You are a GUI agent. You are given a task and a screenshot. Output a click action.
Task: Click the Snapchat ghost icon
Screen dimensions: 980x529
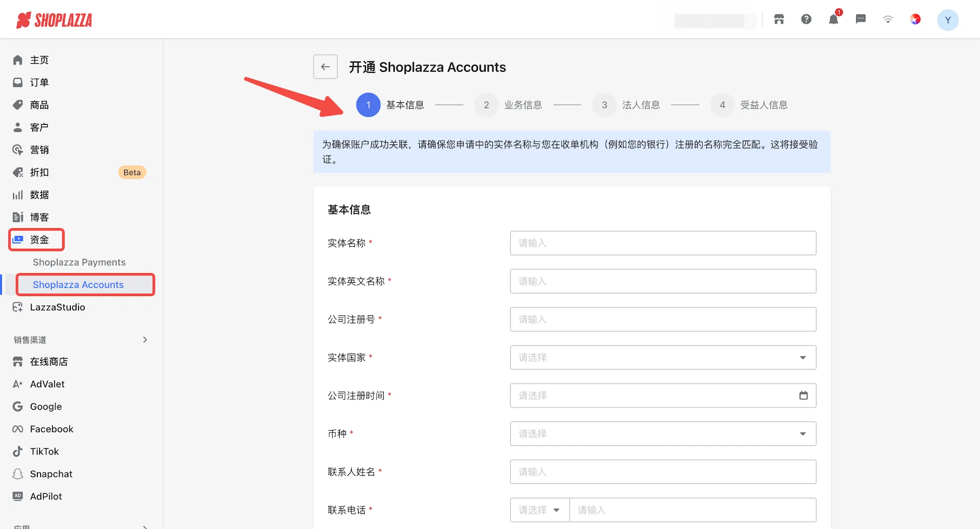pos(18,474)
